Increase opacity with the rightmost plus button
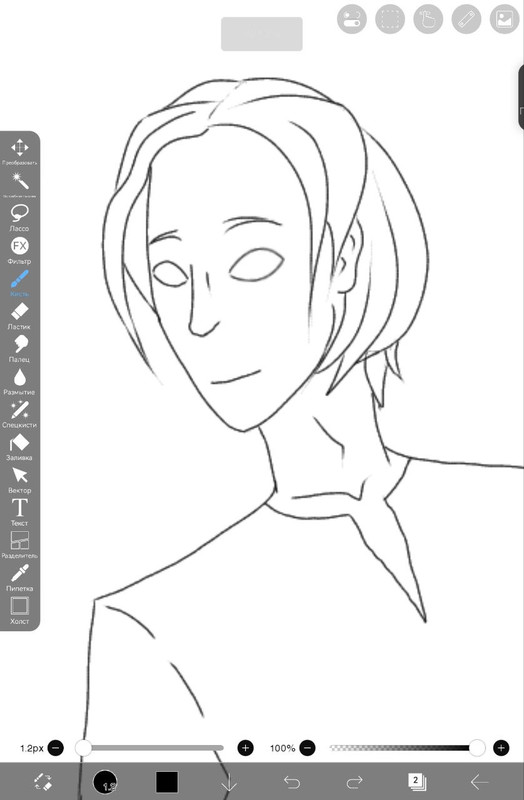This screenshot has width=524, height=800. click(501, 748)
